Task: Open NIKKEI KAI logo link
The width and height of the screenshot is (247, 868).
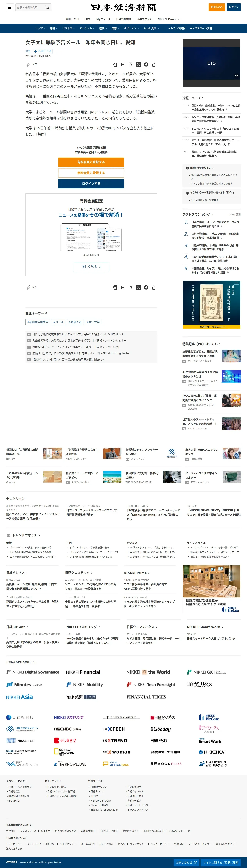Action: coord(212,752)
